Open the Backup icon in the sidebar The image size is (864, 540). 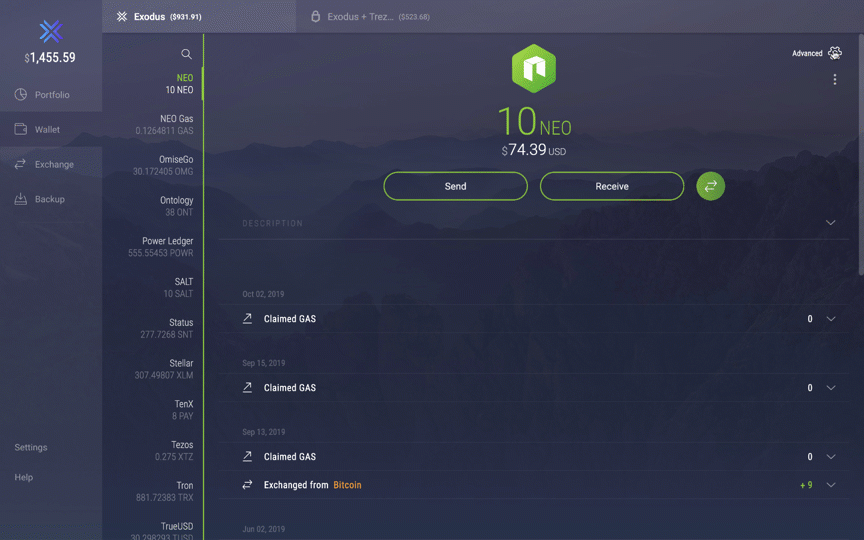pos(20,199)
